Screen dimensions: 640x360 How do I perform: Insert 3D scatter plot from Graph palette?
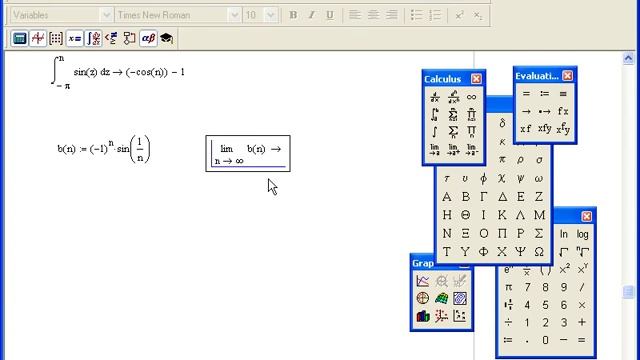(x=441, y=316)
